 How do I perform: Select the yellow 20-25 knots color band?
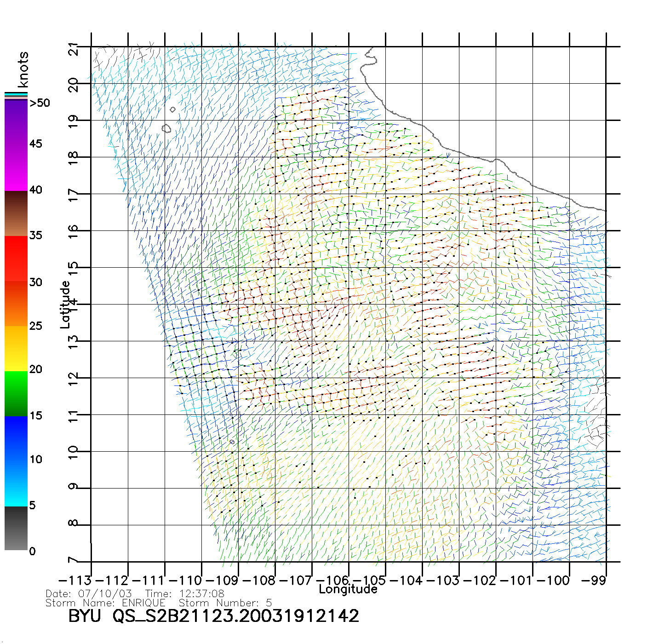pyautogui.click(x=16, y=348)
